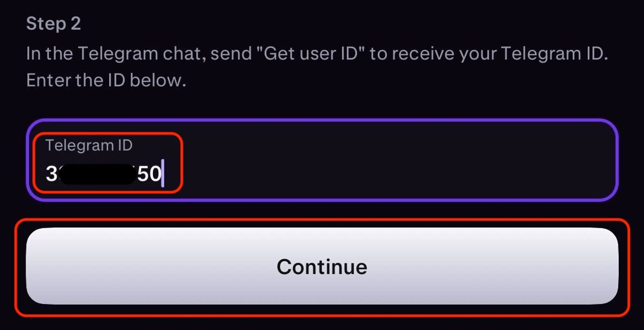Click the word "In" starting the instructions
This screenshot has height=330, width=644.
33,54
